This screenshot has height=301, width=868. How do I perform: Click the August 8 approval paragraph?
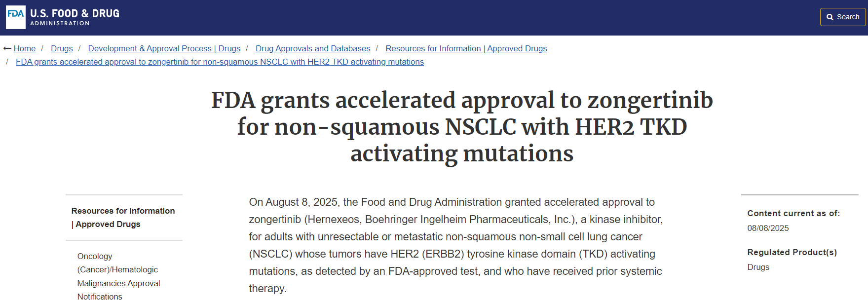pos(456,245)
